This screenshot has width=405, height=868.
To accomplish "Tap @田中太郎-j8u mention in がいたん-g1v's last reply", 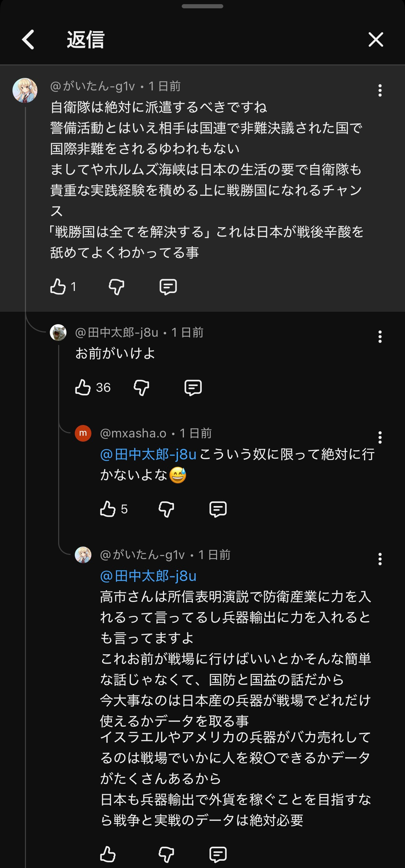I will [148, 576].
